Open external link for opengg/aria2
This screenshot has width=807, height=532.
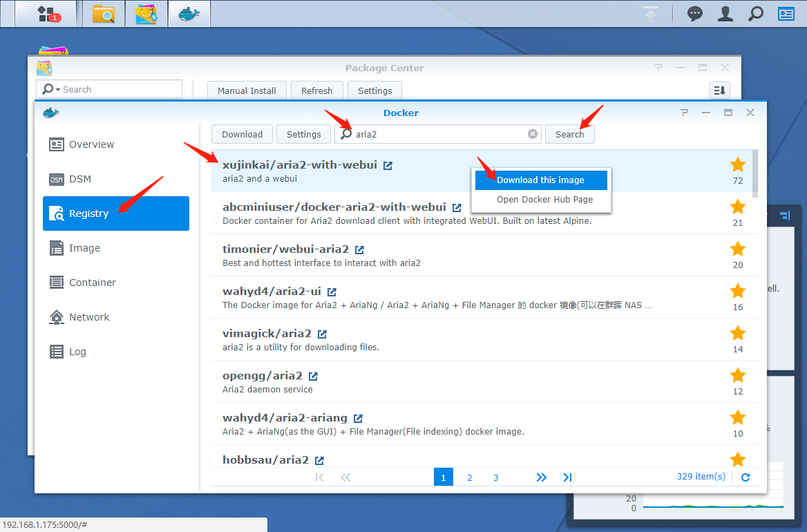pos(313,377)
